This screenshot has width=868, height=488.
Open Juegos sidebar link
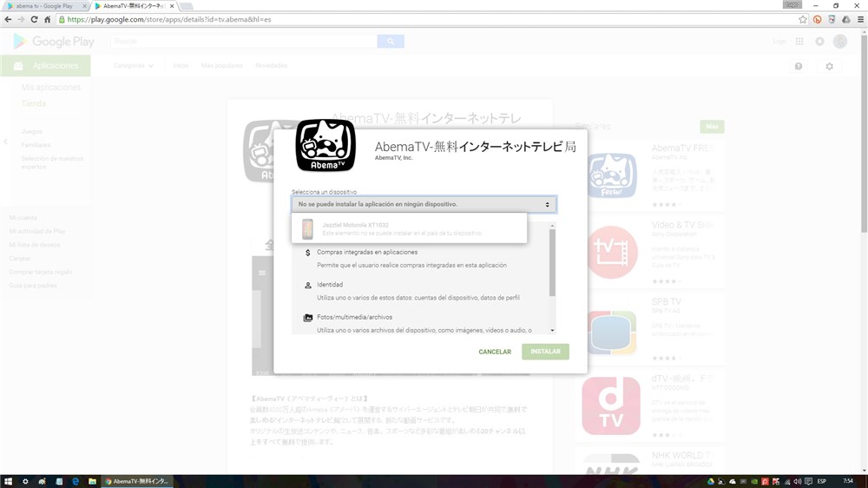(31, 131)
